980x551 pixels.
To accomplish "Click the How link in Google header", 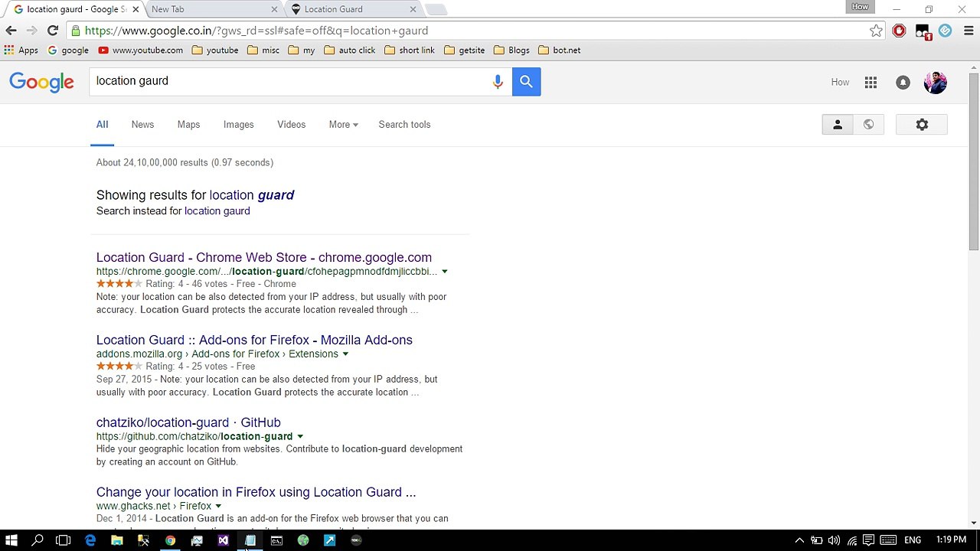I will pos(840,83).
